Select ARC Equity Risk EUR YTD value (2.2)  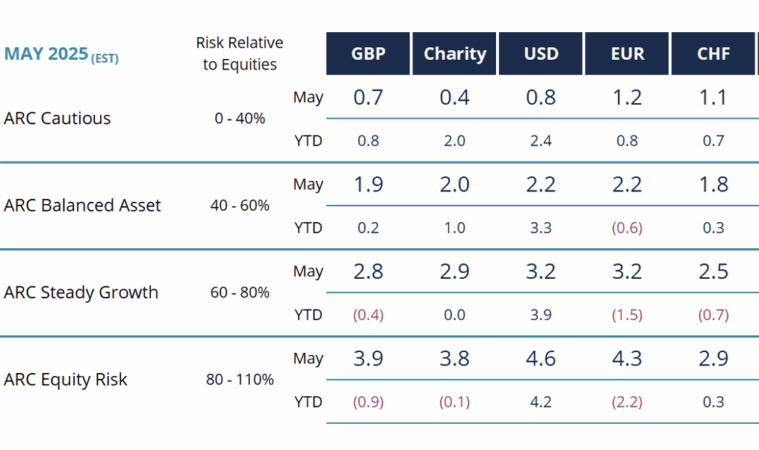(x=627, y=401)
